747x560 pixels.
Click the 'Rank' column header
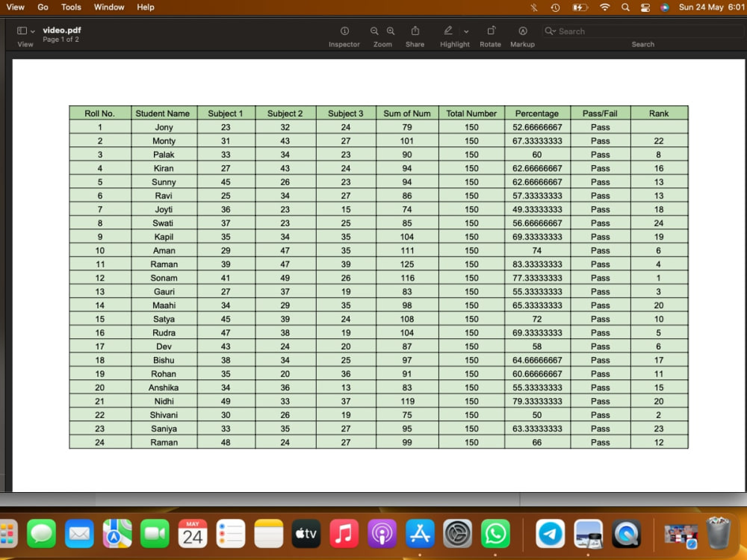pos(659,113)
